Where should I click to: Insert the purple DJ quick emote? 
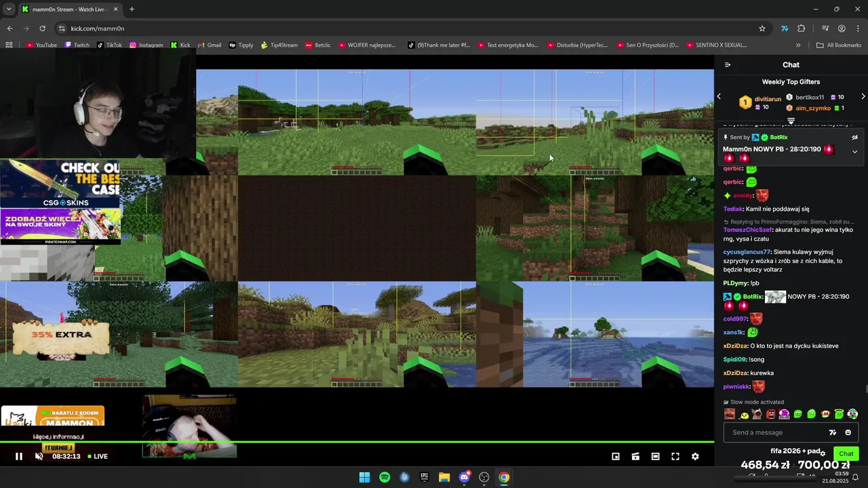pyautogui.click(x=784, y=414)
